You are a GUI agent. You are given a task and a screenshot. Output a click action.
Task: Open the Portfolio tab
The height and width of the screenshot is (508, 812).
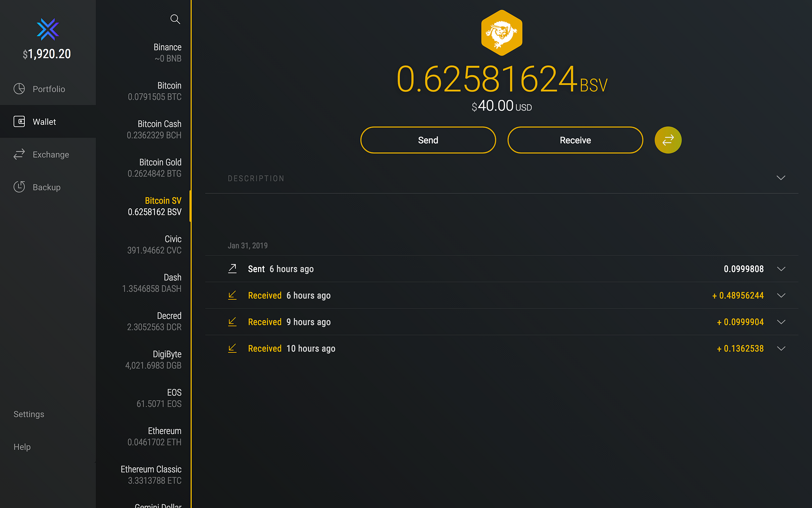click(48, 89)
